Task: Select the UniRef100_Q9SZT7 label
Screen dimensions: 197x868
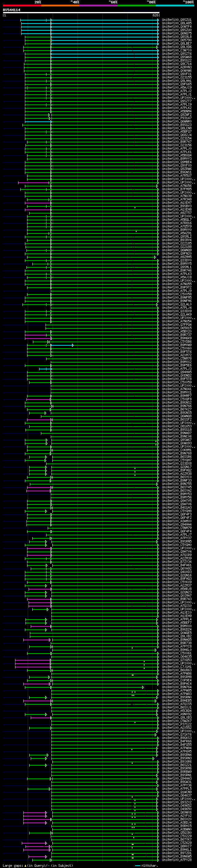Action: pyautogui.click(x=176, y=101)
